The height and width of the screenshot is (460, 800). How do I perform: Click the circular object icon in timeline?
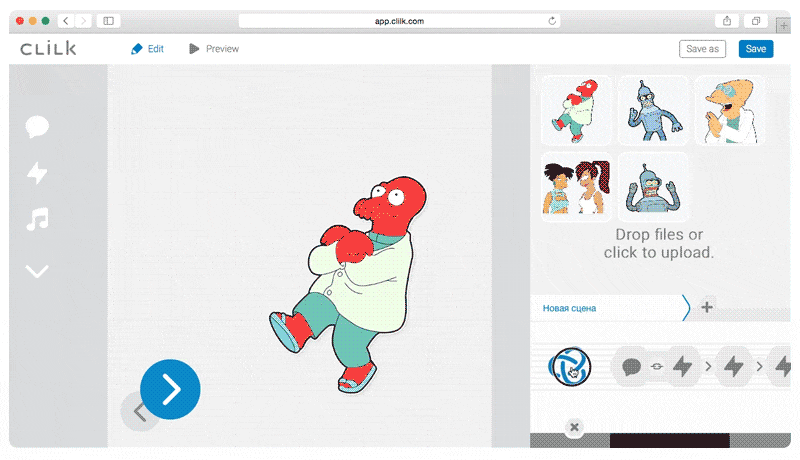click(570, 367)
